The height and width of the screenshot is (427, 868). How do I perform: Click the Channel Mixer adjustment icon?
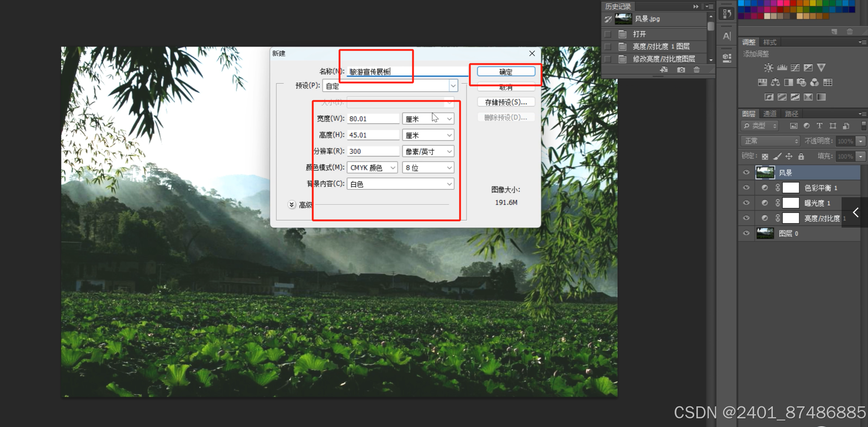(x=814, y=83)
